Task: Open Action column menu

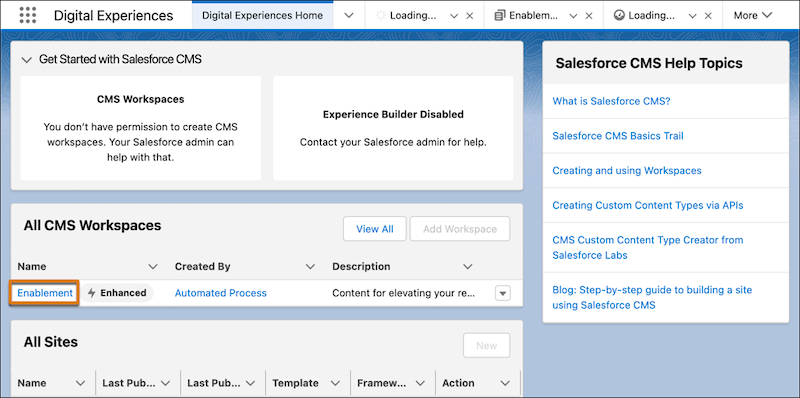Action: coord(505,383)
